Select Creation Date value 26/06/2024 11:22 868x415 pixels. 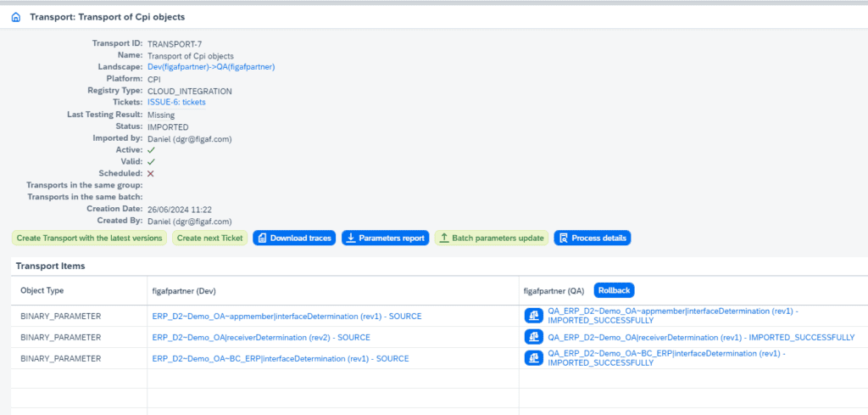(x=180, y=210)
